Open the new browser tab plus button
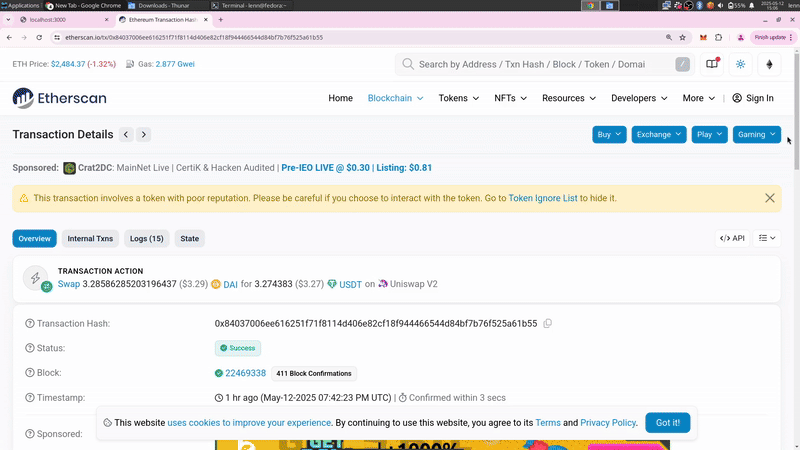The image size is (800, 450). click(x=220, y=19)
